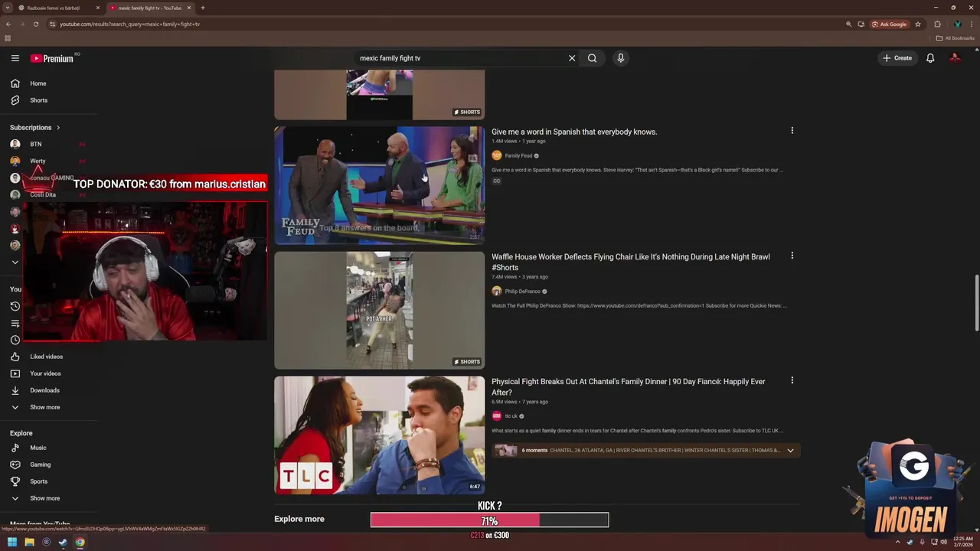Open options for the Waffle House video

792,256
